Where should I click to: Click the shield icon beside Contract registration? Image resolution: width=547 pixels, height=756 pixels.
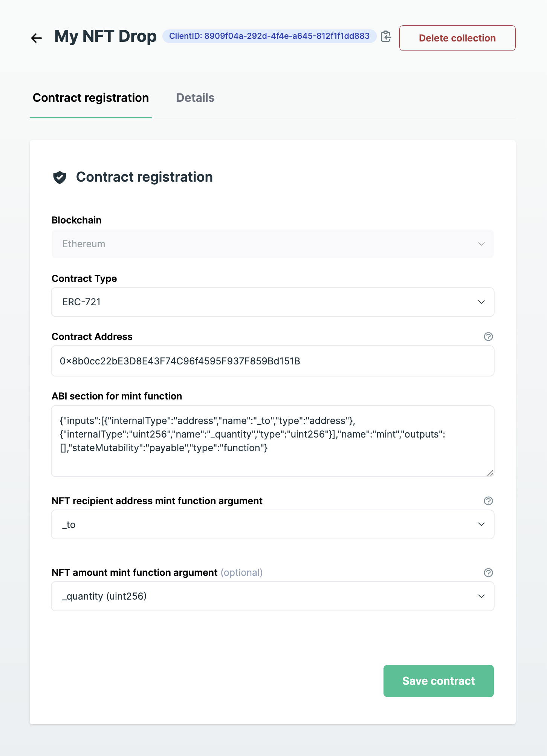tap(60, 177)
